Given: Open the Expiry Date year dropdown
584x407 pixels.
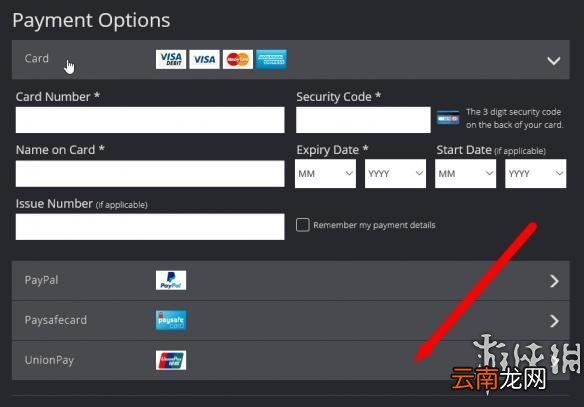Looking at the screenshot, I should pyautogui.click(x=396, y=174).
